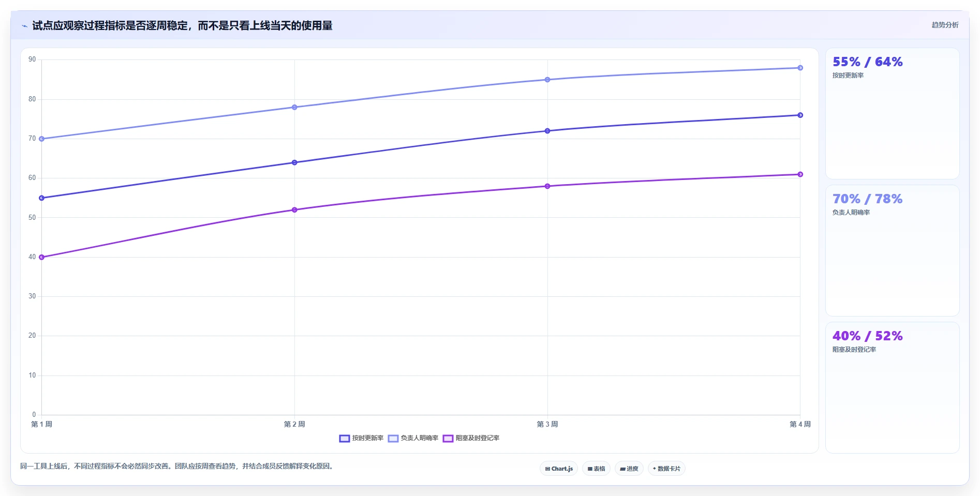Click the 70 y-axis tick label

pos(32,139)
